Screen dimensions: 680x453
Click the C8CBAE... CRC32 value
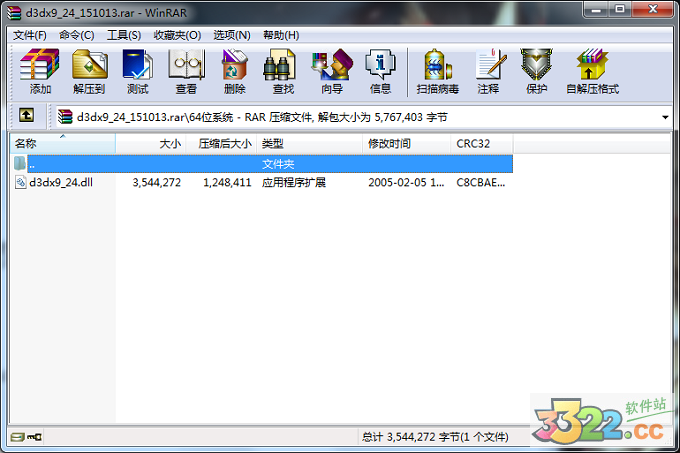[x=481, y=182]
